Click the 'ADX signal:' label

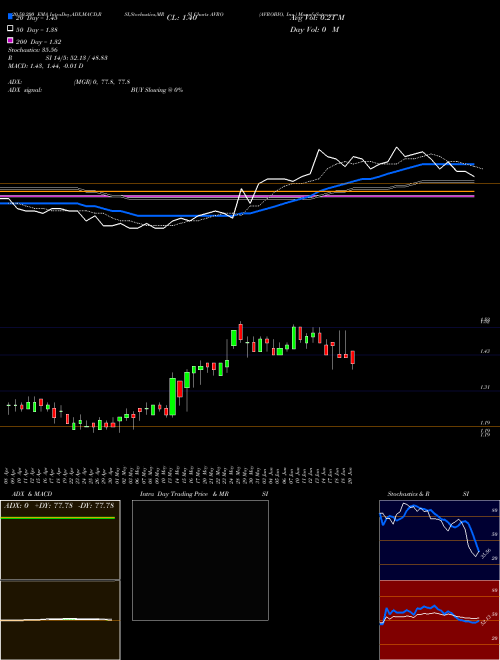point(25,90)
